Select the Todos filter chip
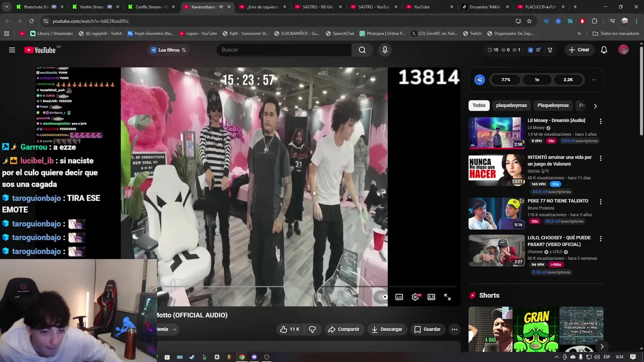644x362 pixels. 479,106
